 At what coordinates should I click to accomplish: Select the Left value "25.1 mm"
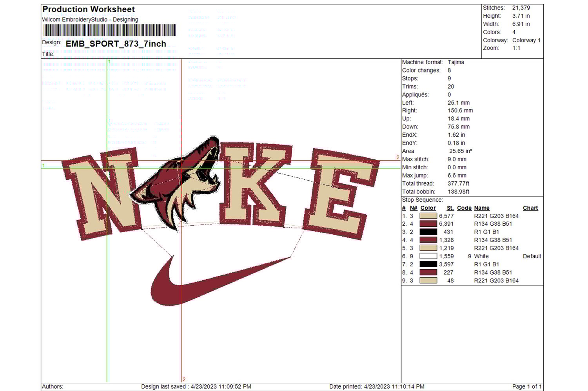click(x=459, y=103)
